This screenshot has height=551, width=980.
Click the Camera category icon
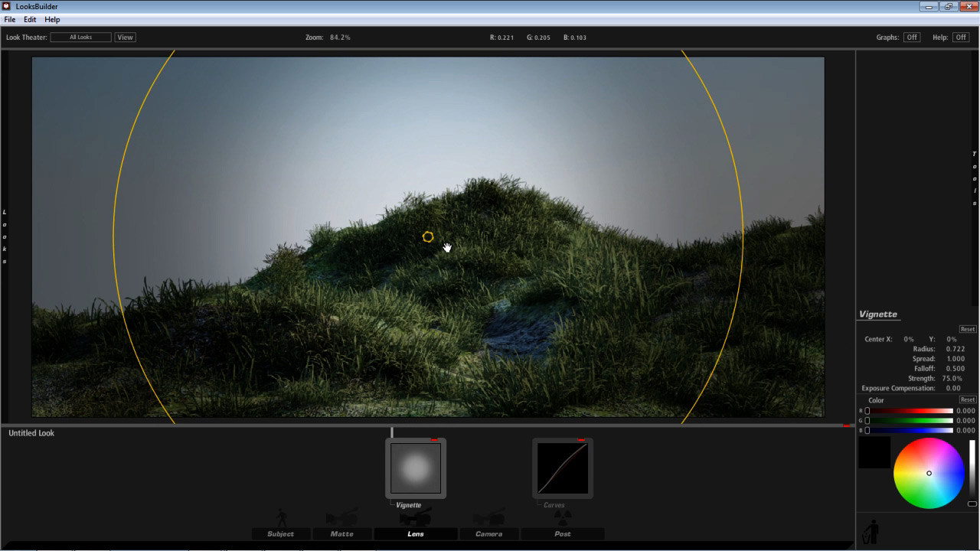pyautogui.click(x=488, y=517)
